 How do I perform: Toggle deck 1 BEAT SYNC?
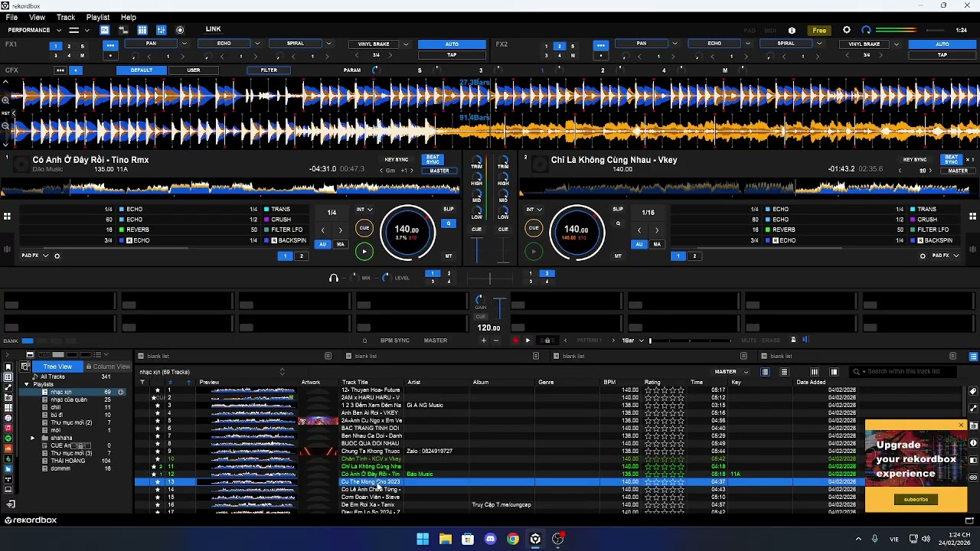433,160
